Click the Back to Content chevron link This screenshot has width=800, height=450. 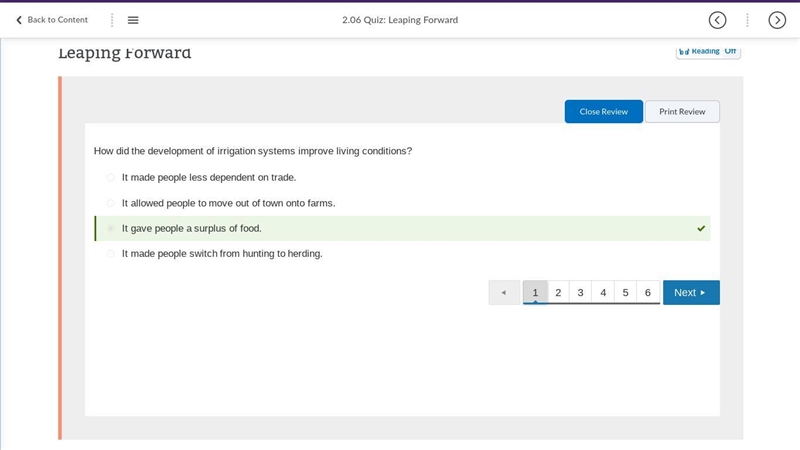[x=52, y=20]
